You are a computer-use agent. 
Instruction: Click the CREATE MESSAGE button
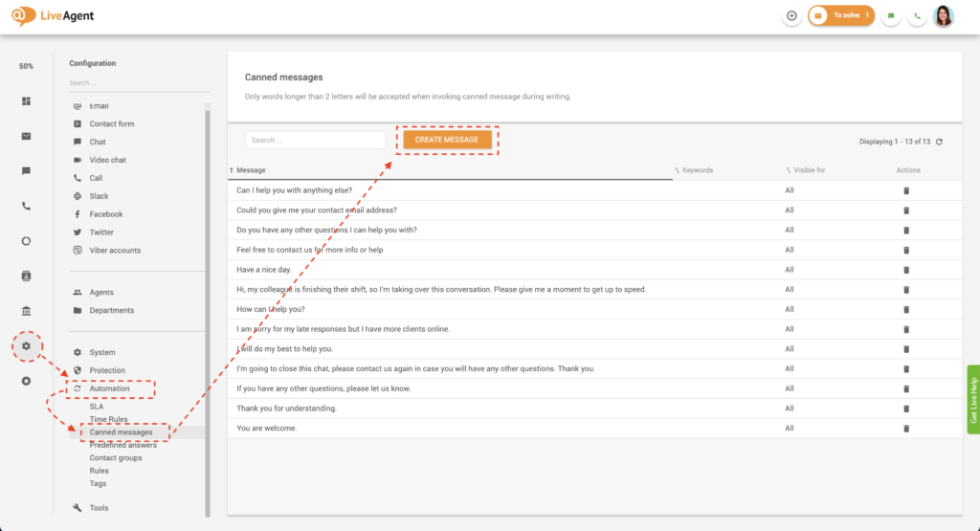point(447,140)
